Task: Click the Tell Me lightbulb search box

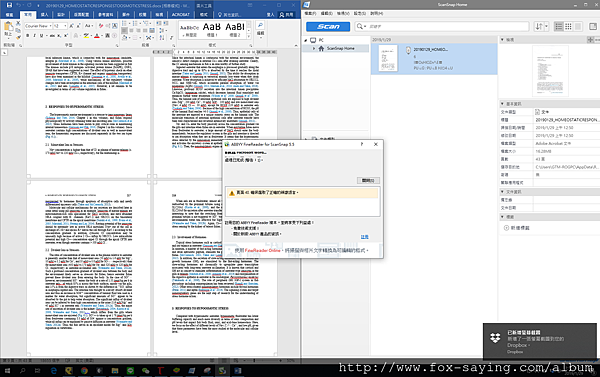Action: pyautogui.click(x=230, y=15)
